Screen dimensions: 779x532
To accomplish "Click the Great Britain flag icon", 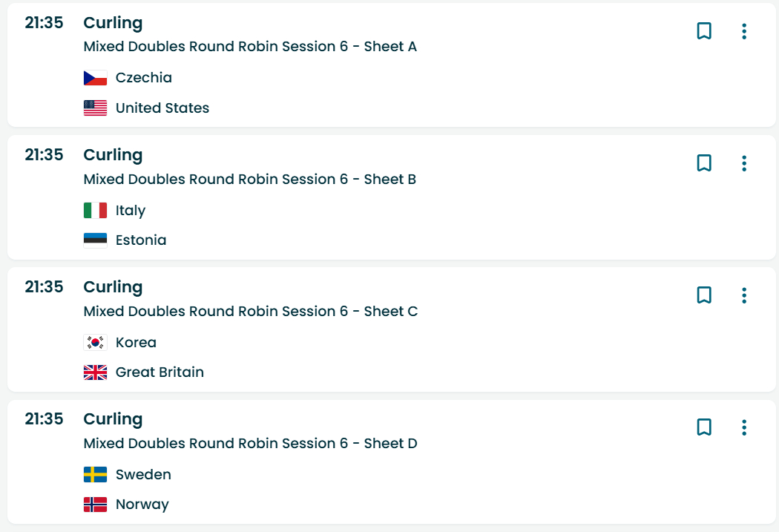I will [95, 372].
